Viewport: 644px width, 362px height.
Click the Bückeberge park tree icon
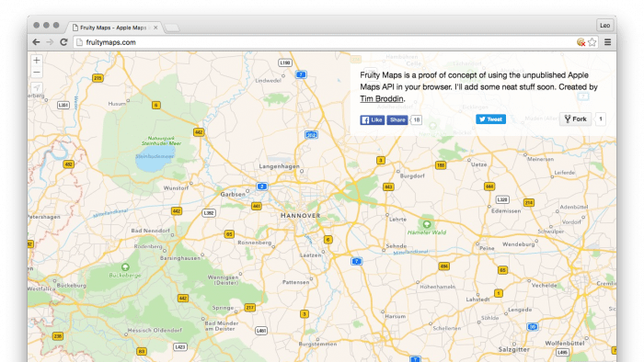(125, 266)
